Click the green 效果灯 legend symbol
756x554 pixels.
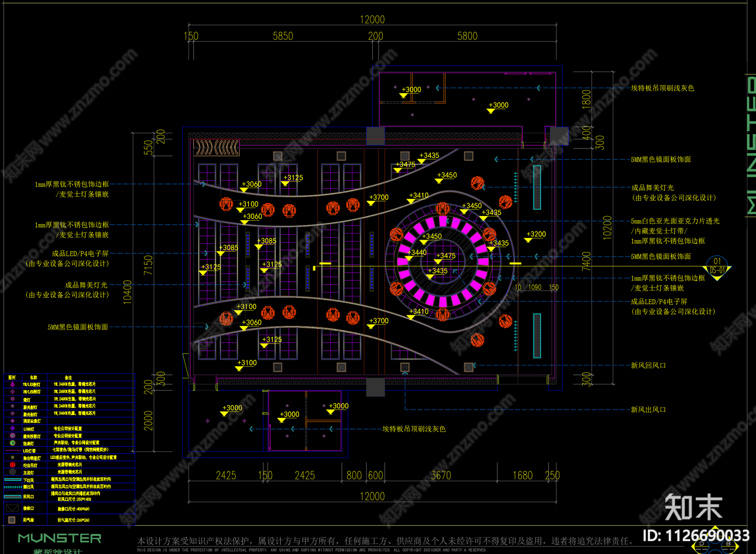pos(12,443)
